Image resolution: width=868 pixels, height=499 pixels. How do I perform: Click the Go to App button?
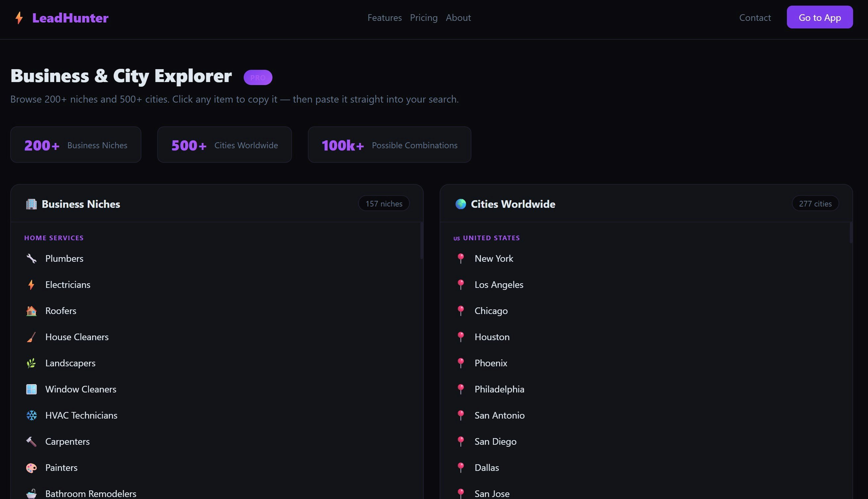820,17
